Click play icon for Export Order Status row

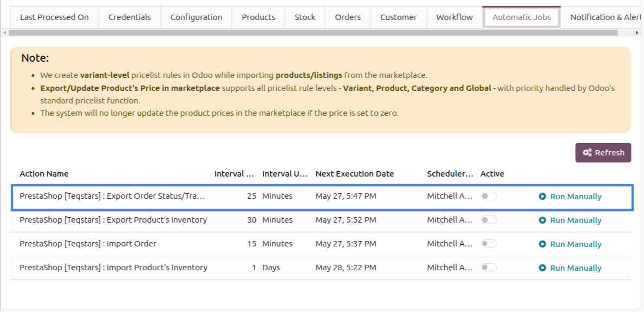point(542,197)
